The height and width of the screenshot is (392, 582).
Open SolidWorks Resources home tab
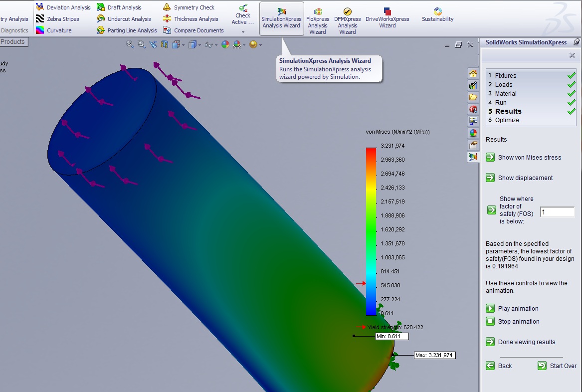pos(473,73)
